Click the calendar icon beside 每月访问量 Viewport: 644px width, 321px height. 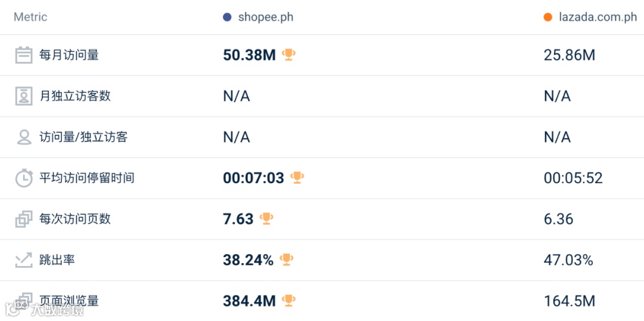[x=24, y=55]
